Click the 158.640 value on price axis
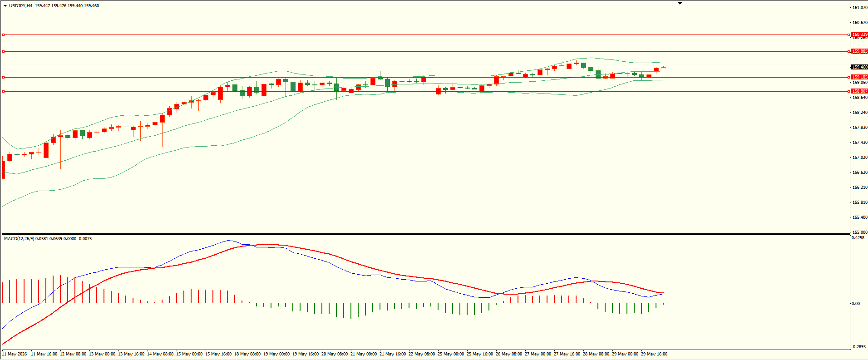Screen dimensions: 868x360 pos(860,98)
